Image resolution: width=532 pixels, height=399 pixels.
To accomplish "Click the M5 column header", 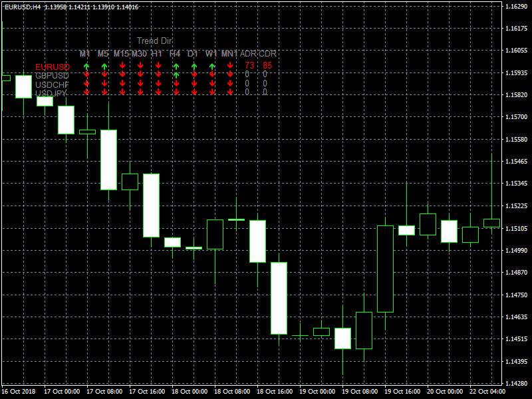I will [103, 54].
